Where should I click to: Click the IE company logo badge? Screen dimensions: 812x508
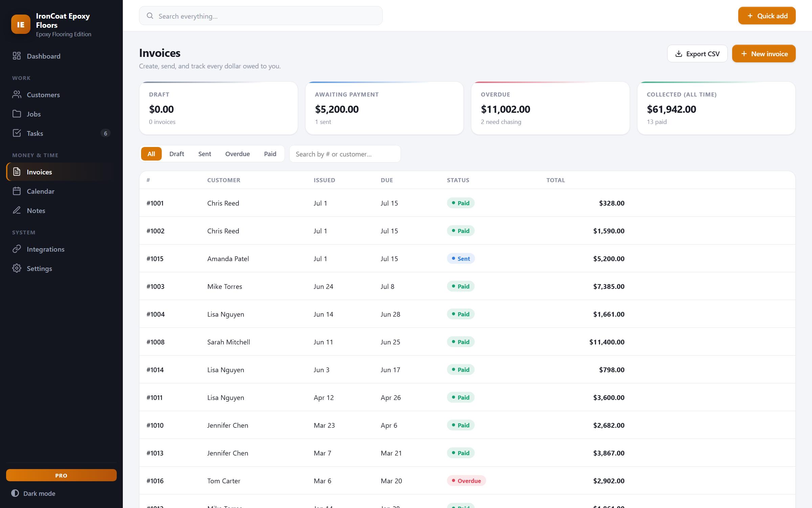(21, 24)
